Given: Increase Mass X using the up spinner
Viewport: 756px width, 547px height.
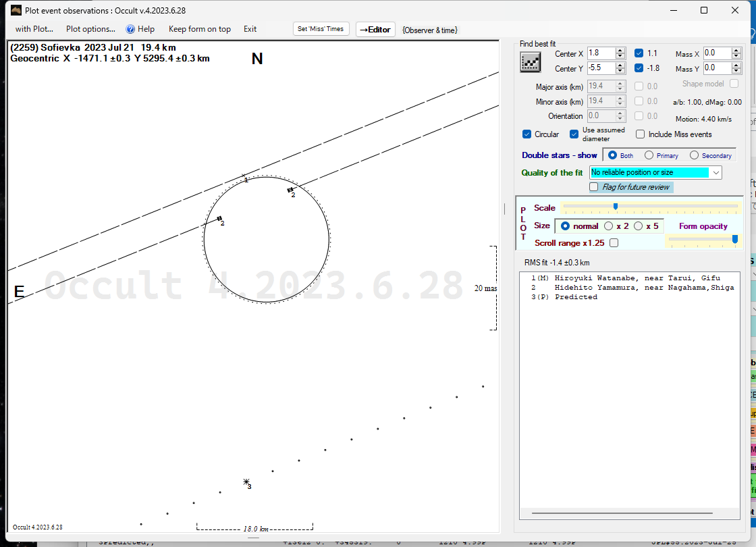Looking at the screenshot, I should tap(737, 51).
